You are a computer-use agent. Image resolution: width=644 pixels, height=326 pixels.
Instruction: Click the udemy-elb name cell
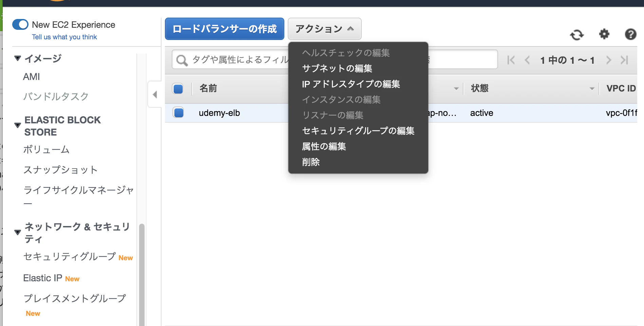(219, 113)
